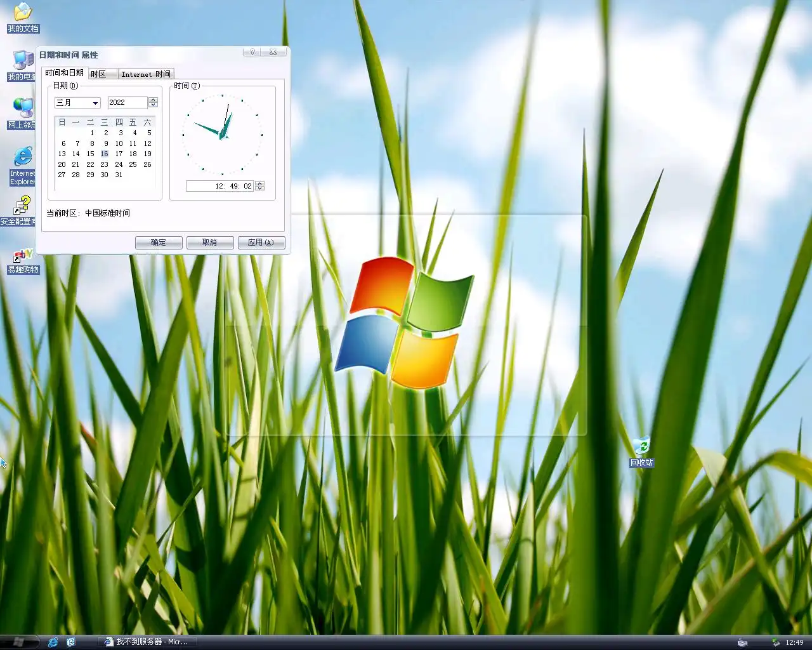
Task: Select day 27 in the calendar
Action: (62, 175)
